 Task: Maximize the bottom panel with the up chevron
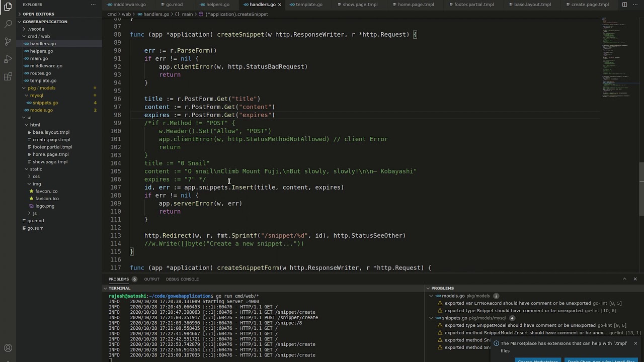point(624,279)
